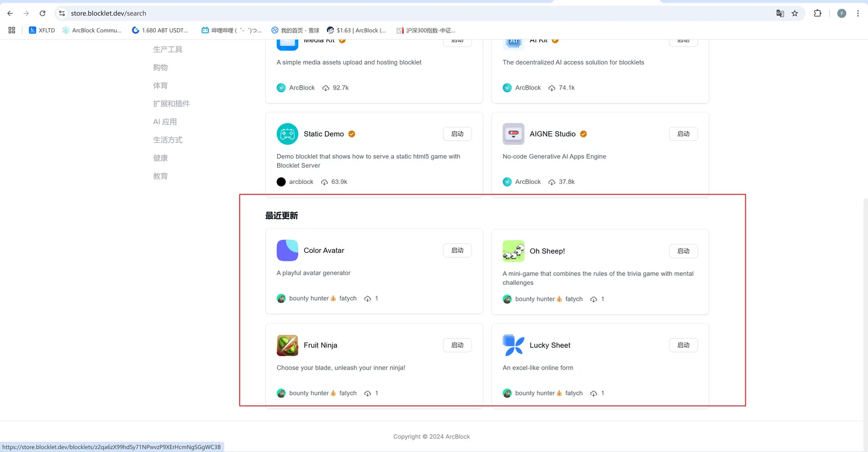Viewport: 868px width, 452px height.
Task: Click the Lucky Sheet download count icon
Action: [x=593, y=393]
